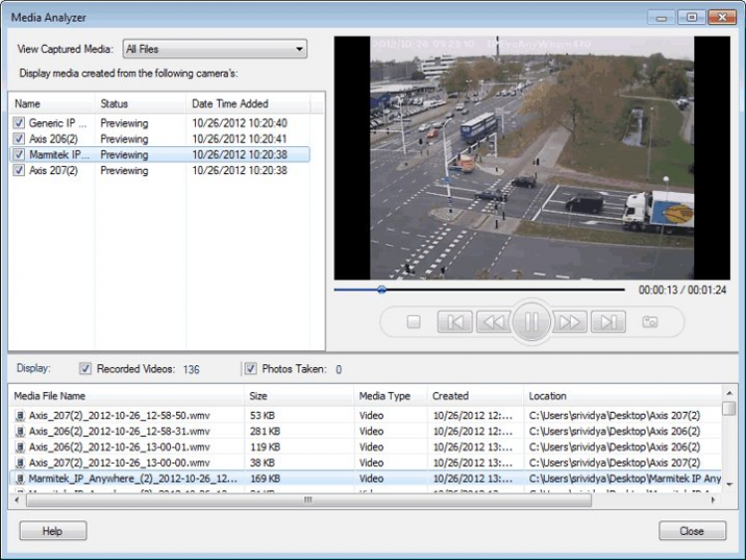Click the file list horizontal scrollbar
The image size is (746, 560).
pos(307,500)
